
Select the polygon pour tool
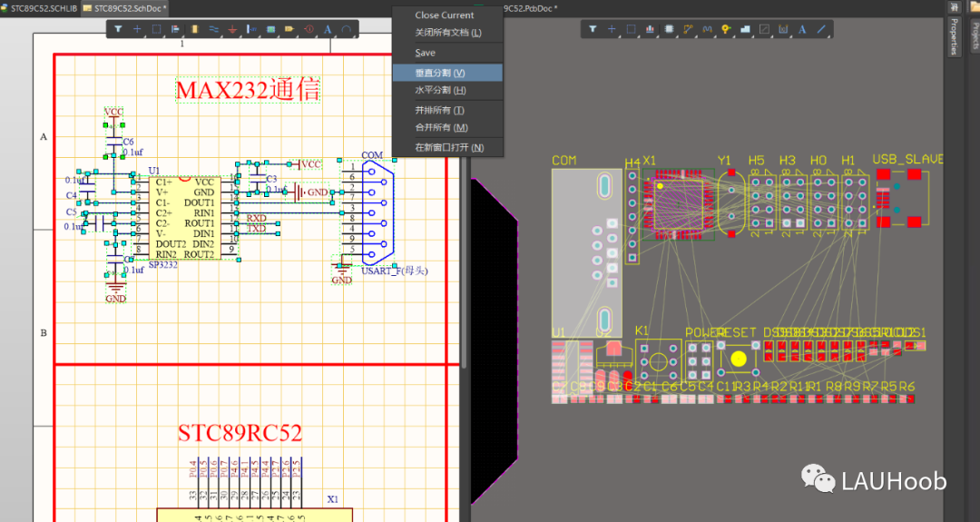point(745,29)
